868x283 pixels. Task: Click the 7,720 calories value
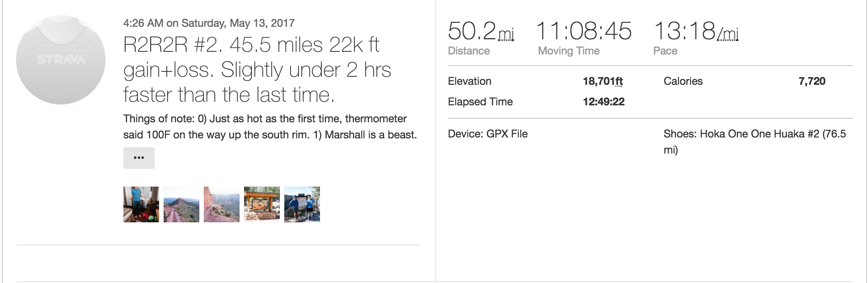[x=812, y=81]
